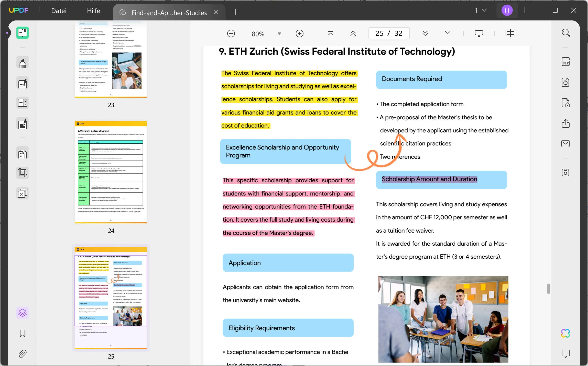Run OCR text recognition
588x366 pixels.
[565, 62]
